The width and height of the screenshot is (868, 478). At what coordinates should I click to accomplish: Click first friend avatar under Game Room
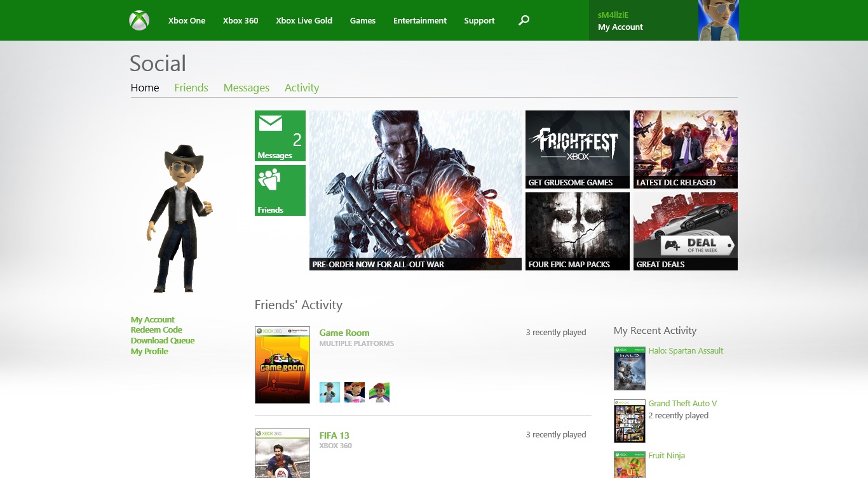pos(330,392)
